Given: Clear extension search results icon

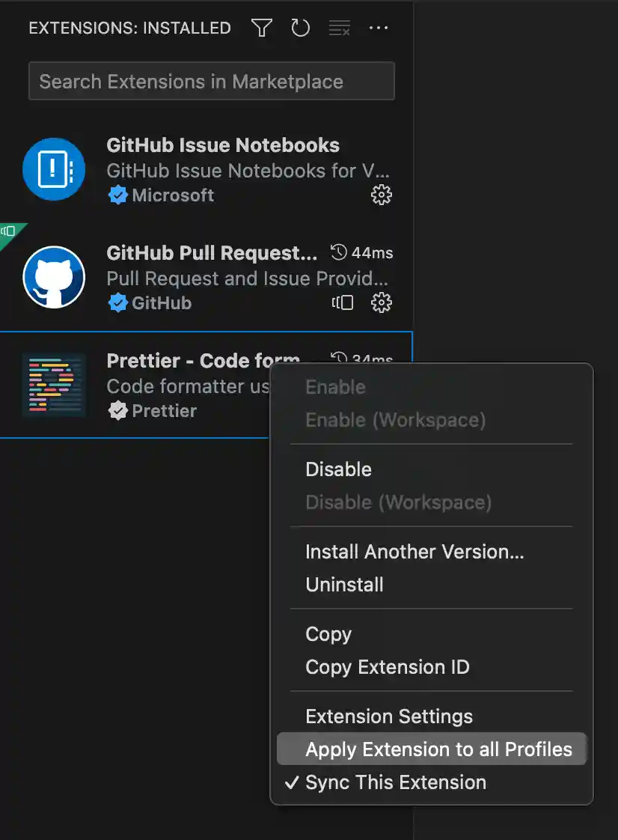Looking at the screenshot, I should point(339,28).
